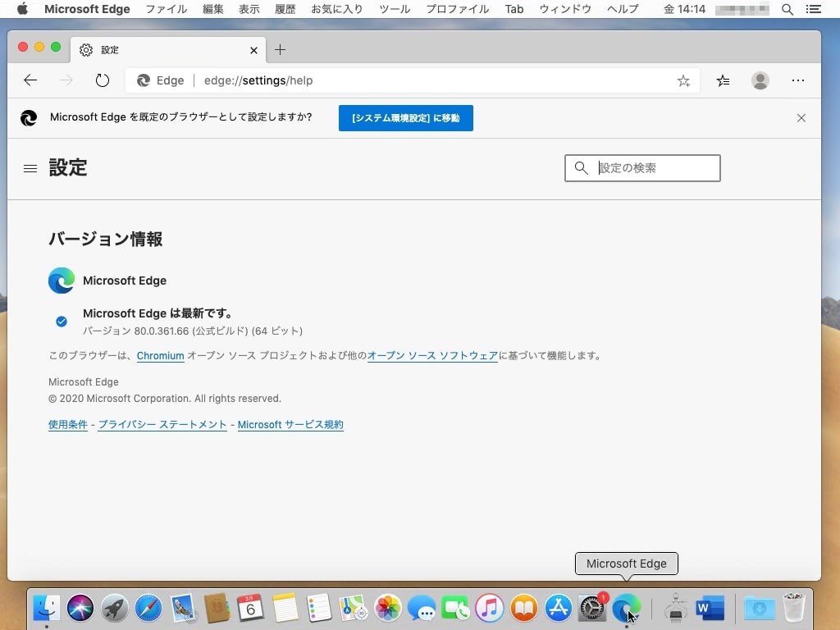Open the お気に入り menu

(x=337, y=9)
